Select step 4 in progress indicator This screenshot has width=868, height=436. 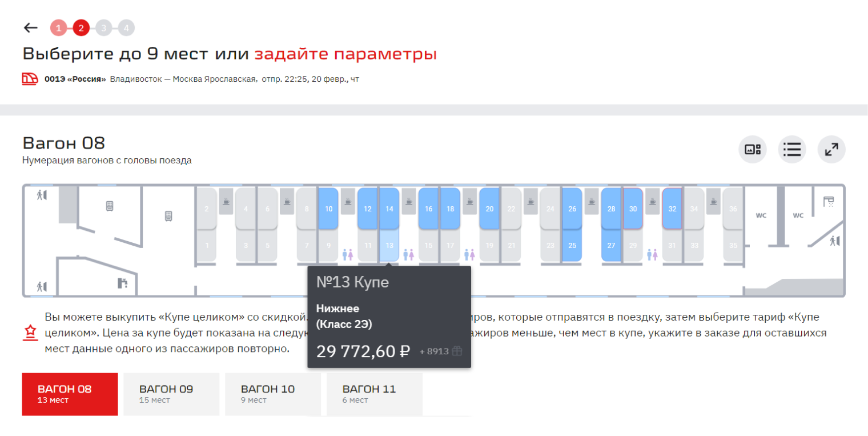126,27
